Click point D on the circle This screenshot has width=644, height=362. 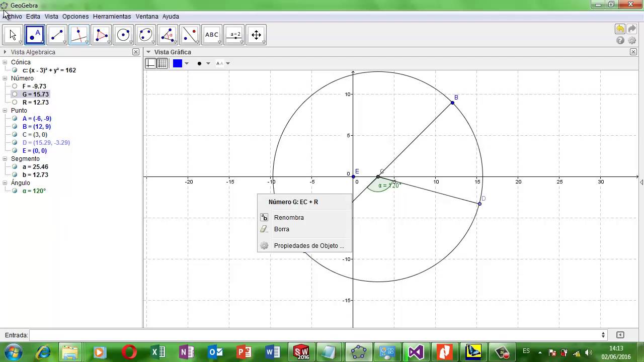pos(479,204)
